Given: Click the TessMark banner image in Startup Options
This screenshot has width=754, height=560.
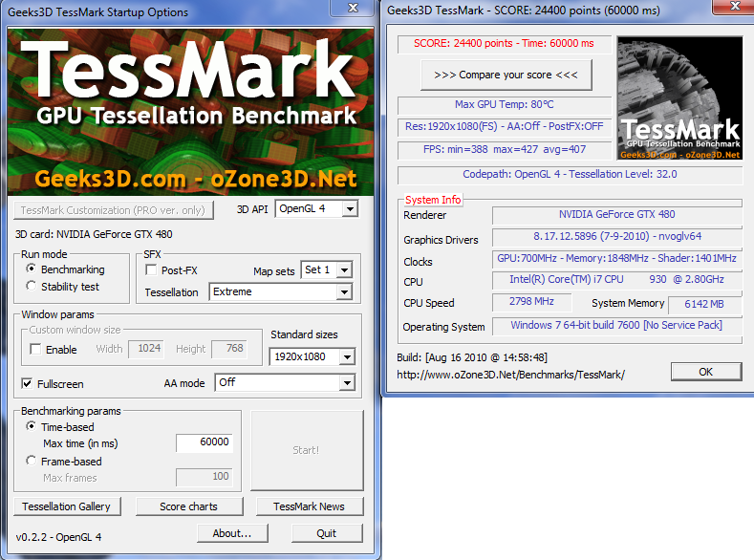Looking at the screenshot, I should click(191, 112).
